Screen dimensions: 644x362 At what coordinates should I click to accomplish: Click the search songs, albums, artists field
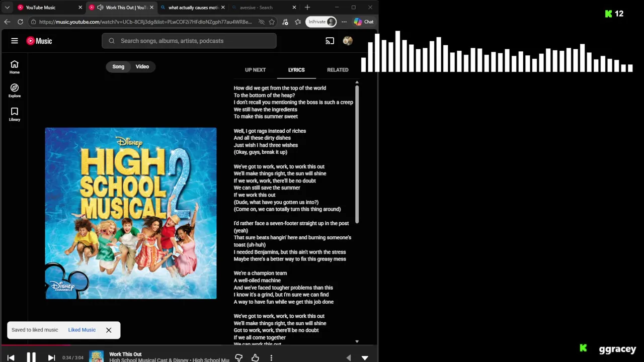189,41
